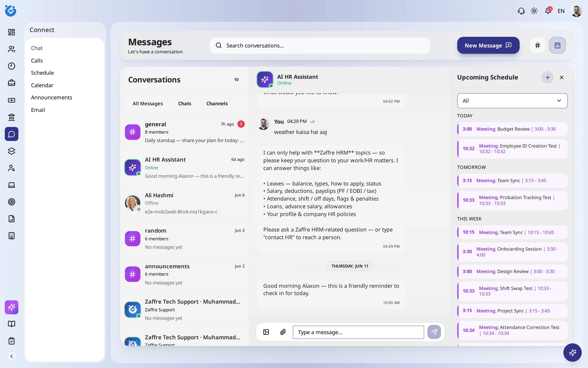Open the employees people icon in sidebar
Screen dimensions: 588x368
coord(11,49)
